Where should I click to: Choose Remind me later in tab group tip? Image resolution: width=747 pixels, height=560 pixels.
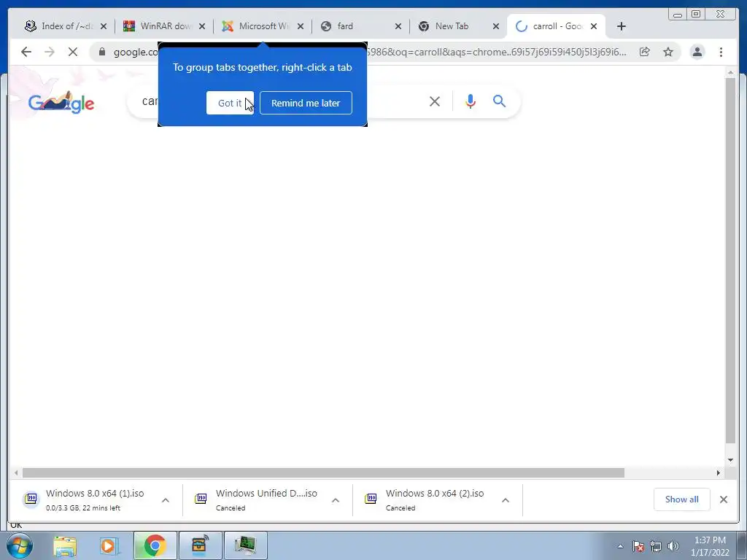click(306, 103)
